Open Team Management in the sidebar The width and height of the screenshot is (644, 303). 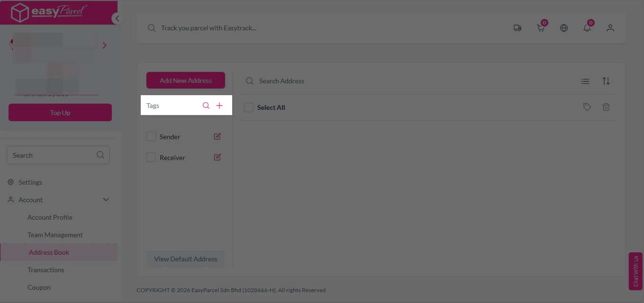(55, 234)
